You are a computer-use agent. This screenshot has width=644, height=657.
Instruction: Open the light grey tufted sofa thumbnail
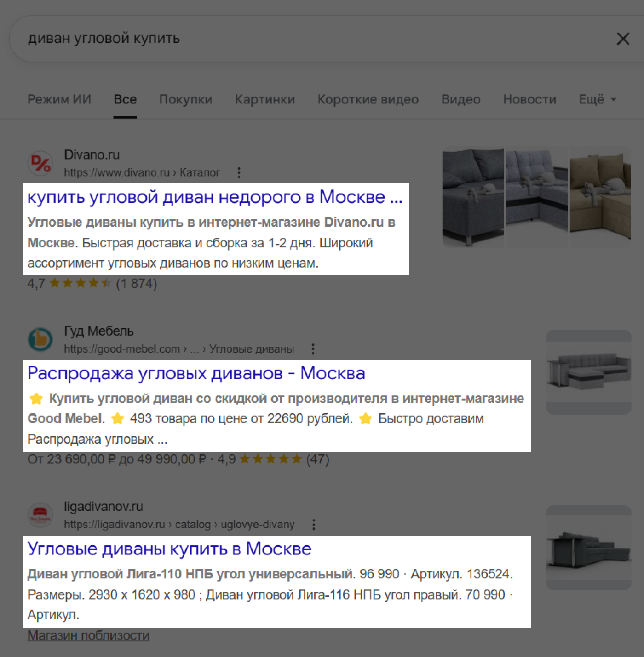(x=537, y=197)
